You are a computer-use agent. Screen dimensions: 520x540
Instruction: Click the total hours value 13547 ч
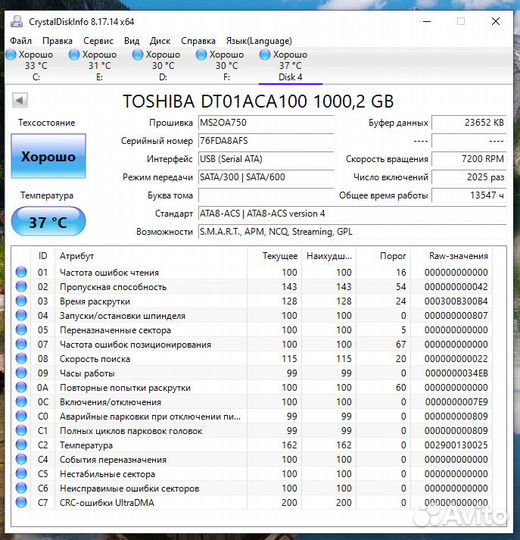(469, 196)
